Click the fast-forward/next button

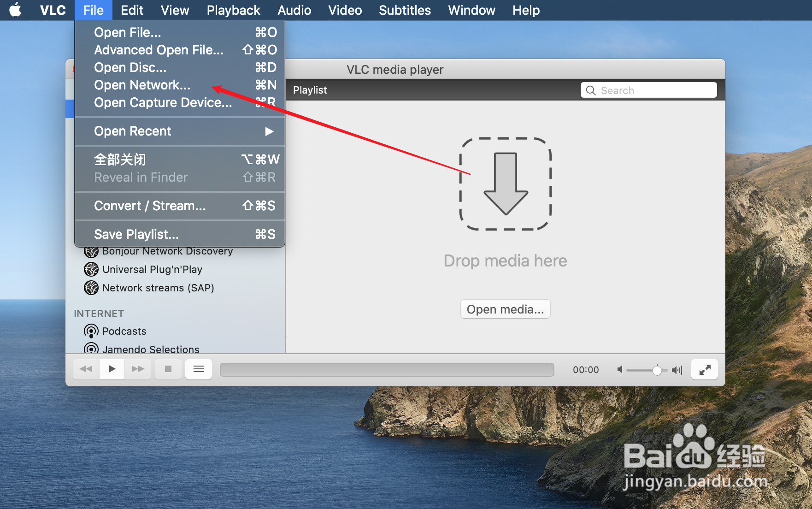138,369
